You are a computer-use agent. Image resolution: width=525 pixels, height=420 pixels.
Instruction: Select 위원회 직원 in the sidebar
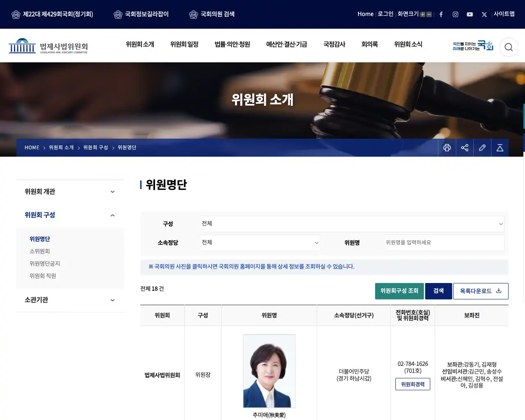coord(43,276)
